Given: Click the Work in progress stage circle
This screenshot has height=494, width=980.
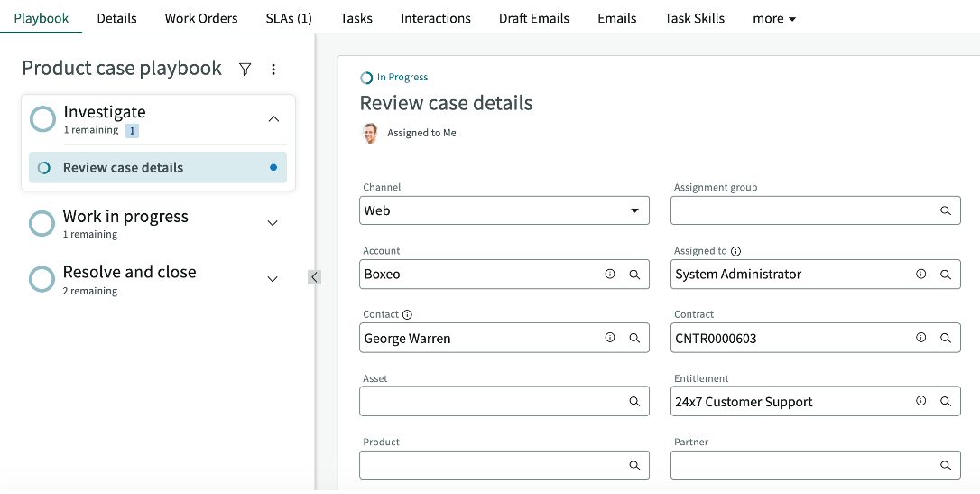Looking at the screenshot, I should click(42, 223).
